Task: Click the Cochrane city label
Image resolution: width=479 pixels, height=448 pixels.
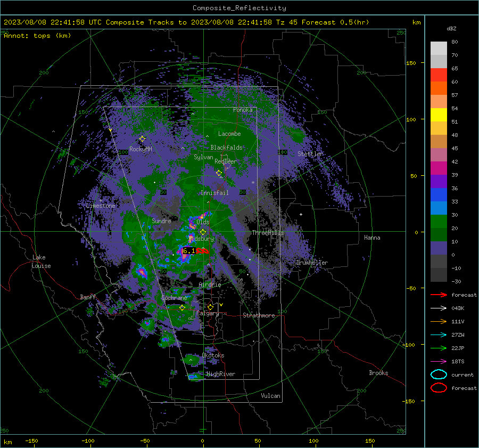Action: point(174,298)
